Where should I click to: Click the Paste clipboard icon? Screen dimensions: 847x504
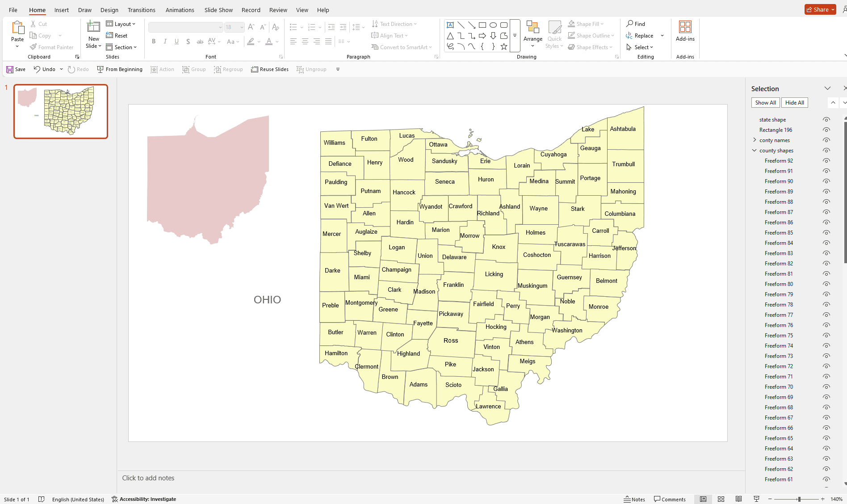coord(17,28)
